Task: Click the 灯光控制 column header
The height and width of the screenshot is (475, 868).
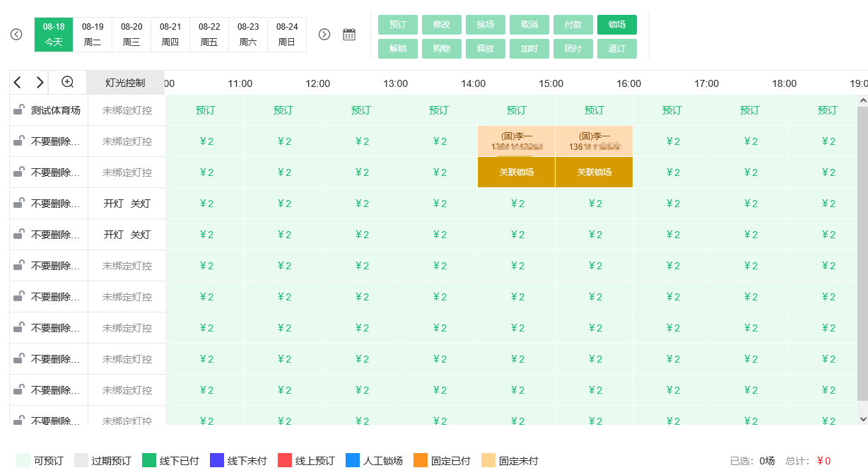Action: pyautogui.click(x=125, y=83)
